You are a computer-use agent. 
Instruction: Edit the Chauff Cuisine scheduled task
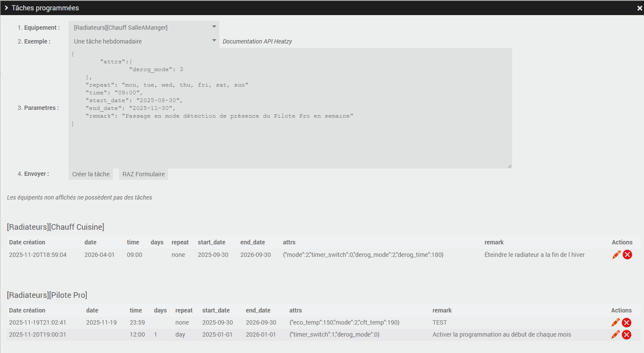[x=616, y=255]
